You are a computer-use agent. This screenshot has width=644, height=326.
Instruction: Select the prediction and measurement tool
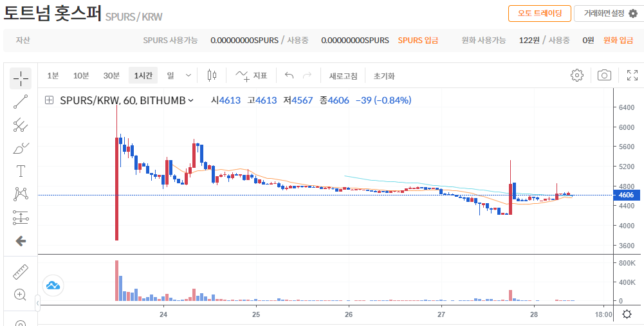click(21, 217)
